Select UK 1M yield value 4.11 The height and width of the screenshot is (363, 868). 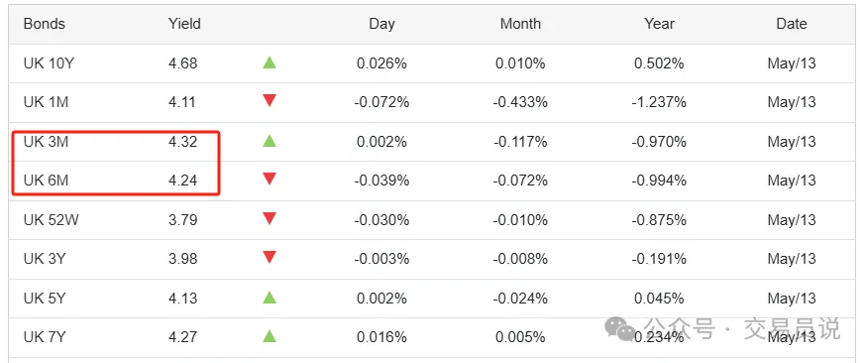click(x=182, y=102)
